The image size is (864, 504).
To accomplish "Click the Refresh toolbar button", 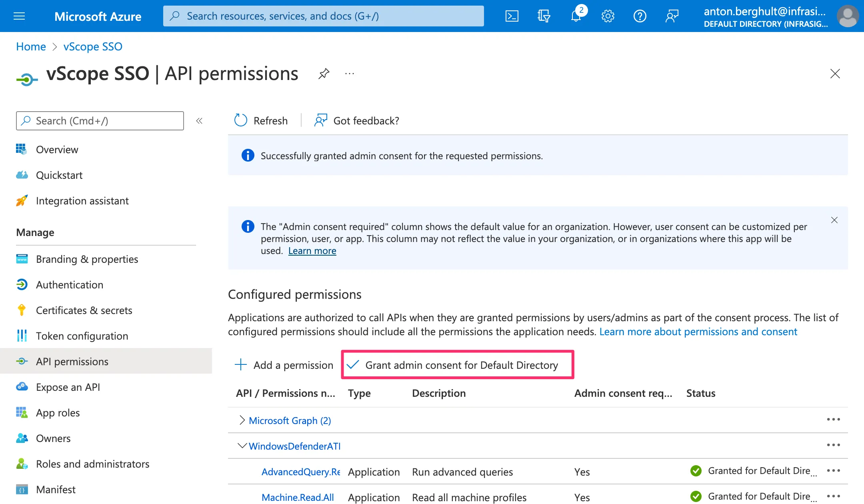I will pyautogui.click(x=261, y=120).
